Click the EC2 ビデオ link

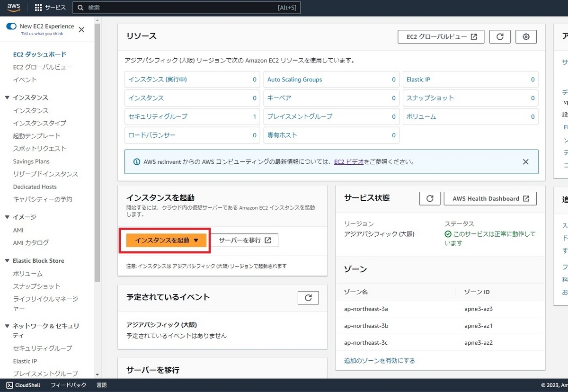point(349,162)
